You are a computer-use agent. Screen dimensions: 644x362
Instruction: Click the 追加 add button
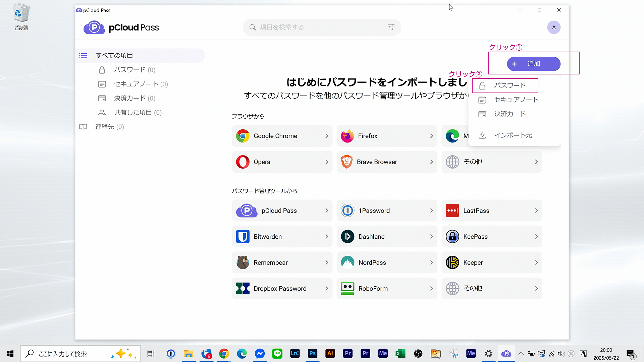533,64
